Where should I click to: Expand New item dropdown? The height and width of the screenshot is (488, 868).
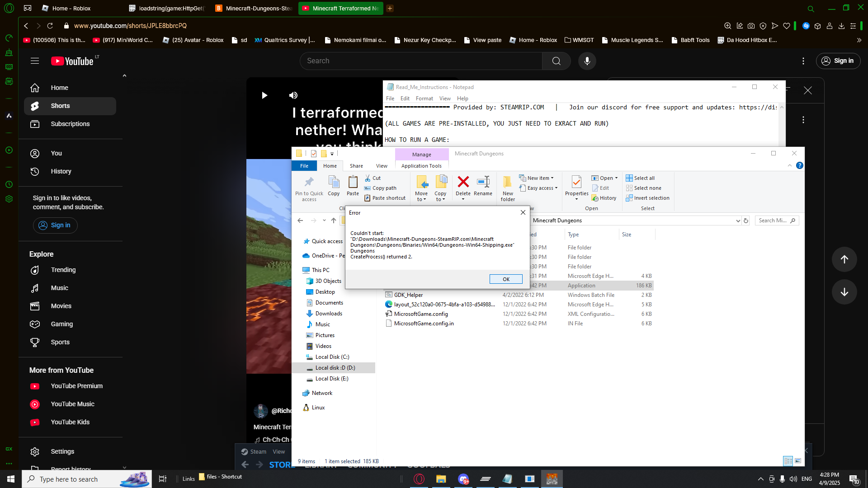click(x=537, y=178)
